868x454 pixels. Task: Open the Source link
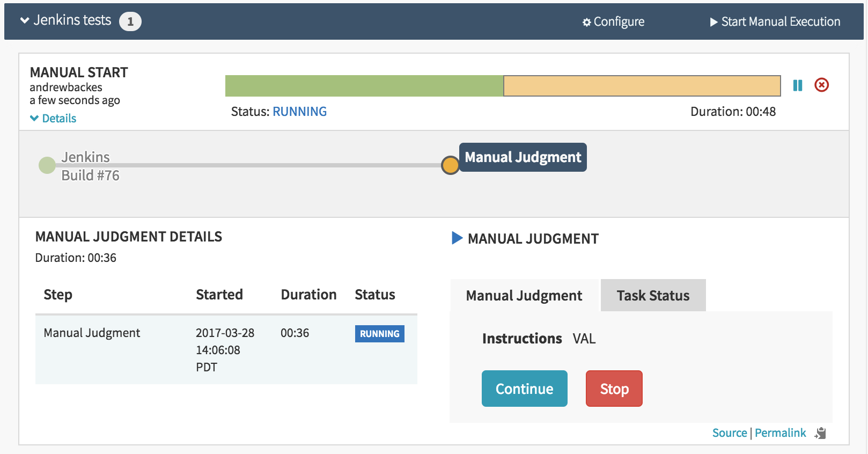point(729,433)
